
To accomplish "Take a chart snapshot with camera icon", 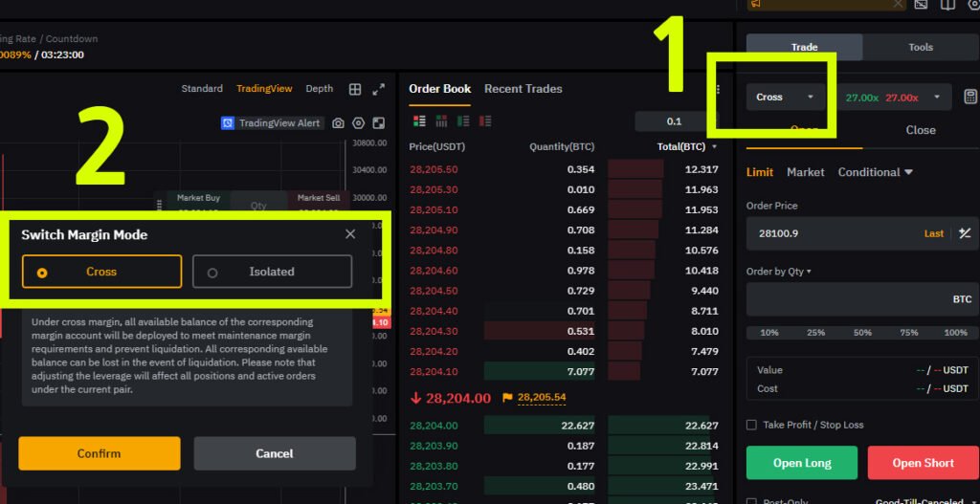I will [338, 123].
